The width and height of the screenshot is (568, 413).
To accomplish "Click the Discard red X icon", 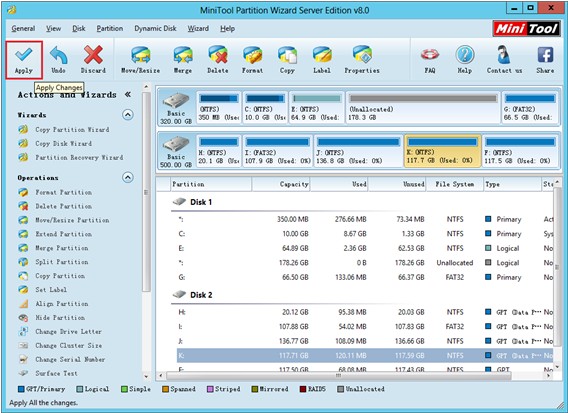I will (93, 55).
